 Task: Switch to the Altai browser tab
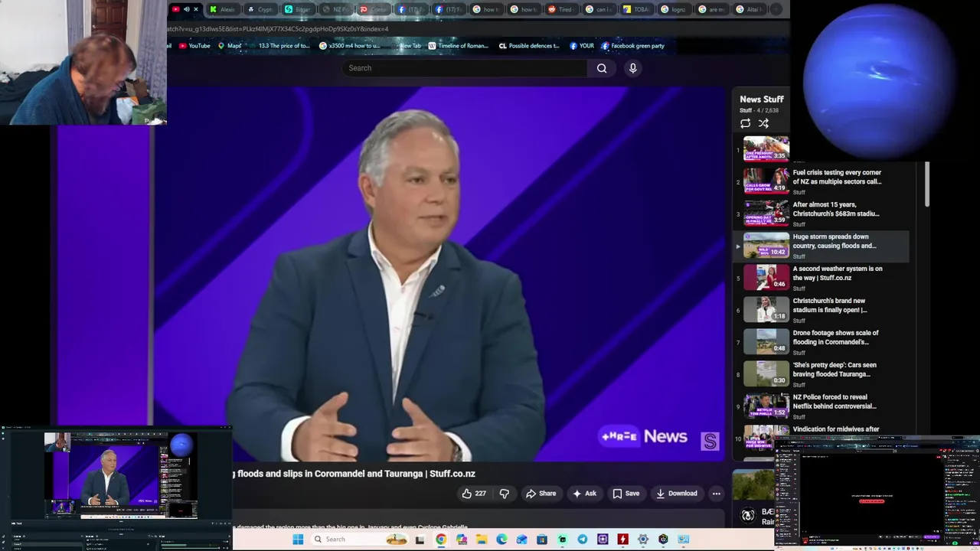748,9
